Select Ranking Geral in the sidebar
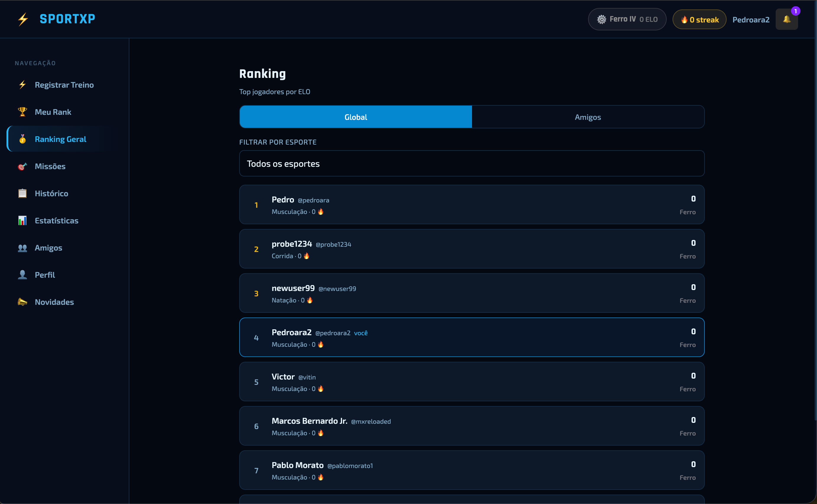The height and width of the screenshot is (504, 817). 64,139
